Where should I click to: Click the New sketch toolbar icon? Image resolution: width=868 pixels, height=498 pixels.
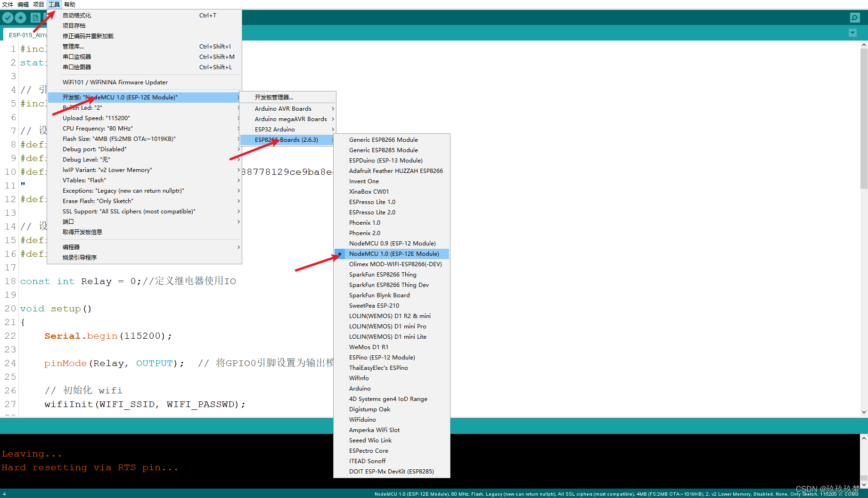[x=35, y=18]
